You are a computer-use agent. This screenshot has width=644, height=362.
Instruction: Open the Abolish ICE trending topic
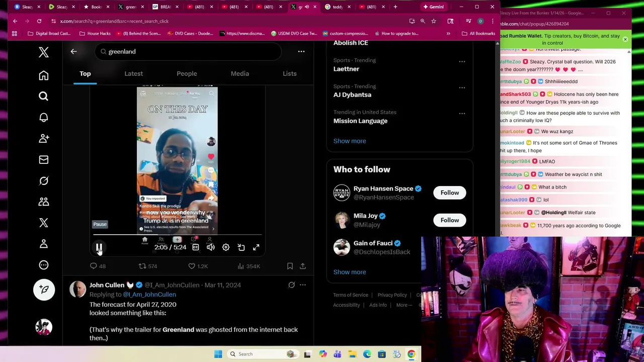tap(351, 43)
